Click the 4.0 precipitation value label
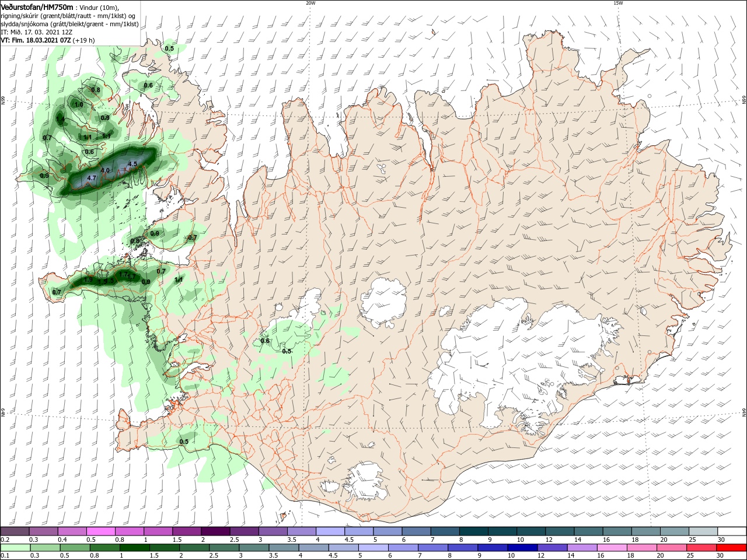747x560 pixels. pos(105,170)
